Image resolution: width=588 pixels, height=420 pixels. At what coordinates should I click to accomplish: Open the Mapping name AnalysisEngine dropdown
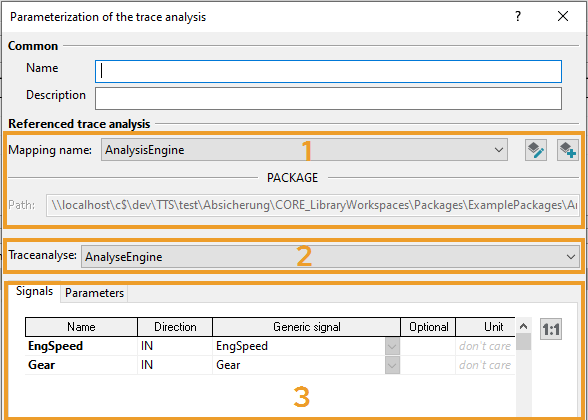pos(304,150)
